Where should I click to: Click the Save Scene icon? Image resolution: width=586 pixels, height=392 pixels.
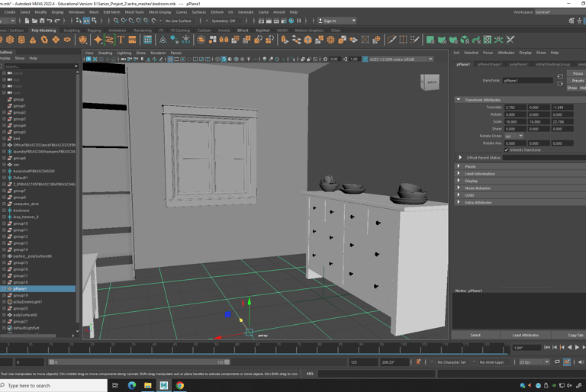pos(42,21)
